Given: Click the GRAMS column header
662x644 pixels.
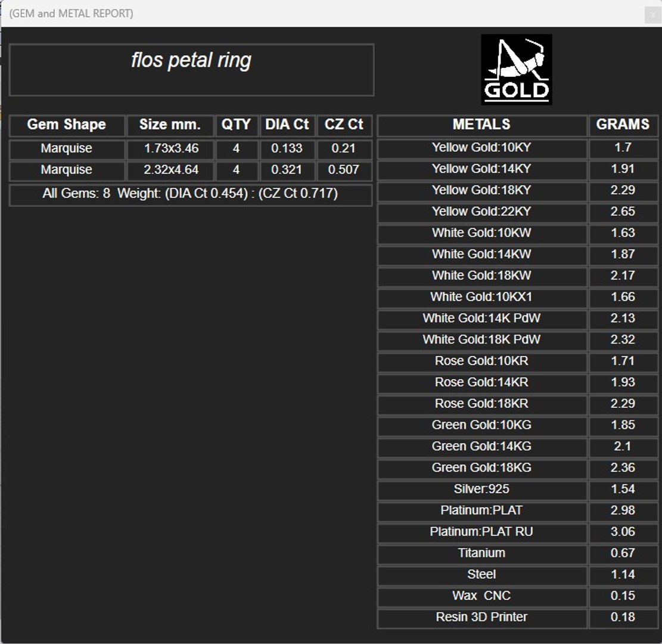Looking at the screenshot, I should [x=623, y=125].
